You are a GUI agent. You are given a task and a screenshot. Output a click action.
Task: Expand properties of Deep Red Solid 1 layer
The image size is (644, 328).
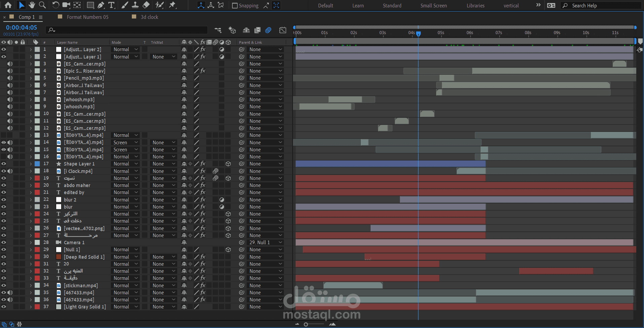pyautogui.click(x=31, y=257)
